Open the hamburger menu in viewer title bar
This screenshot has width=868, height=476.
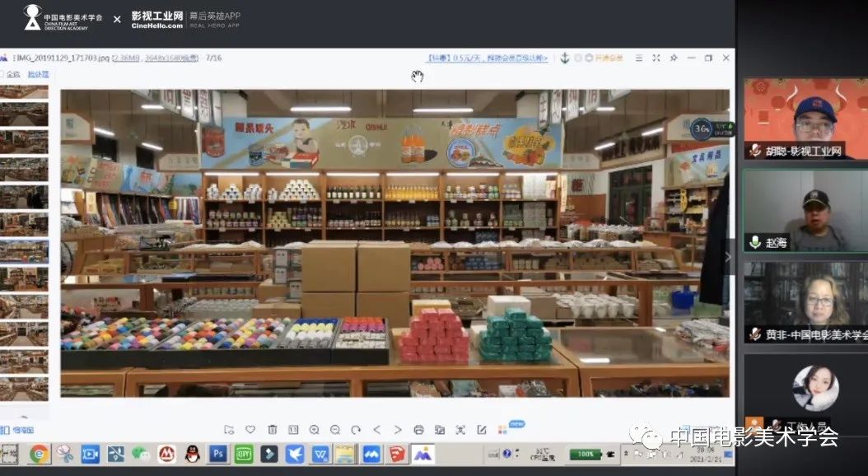pyautogui.click(x=638, y=58)
